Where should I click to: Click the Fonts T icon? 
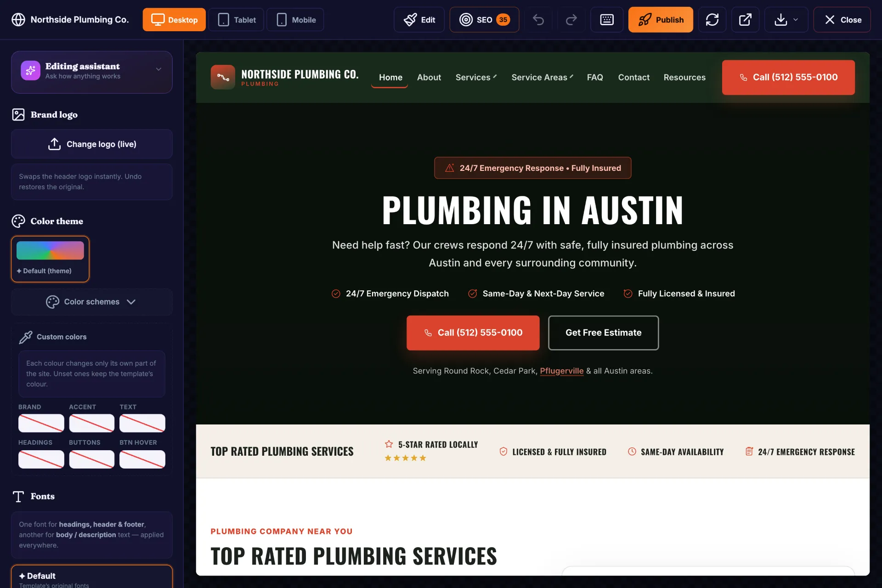click(18, 497)
